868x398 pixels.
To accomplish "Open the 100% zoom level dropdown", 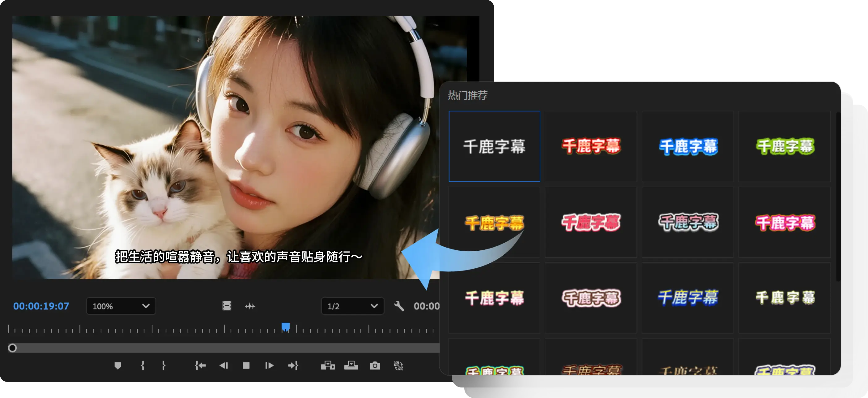I will click(121, 306).
